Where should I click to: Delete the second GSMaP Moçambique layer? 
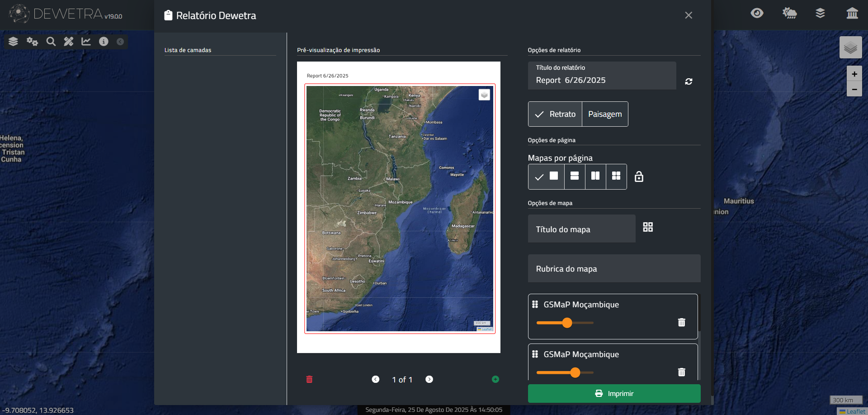pos(681,372)
